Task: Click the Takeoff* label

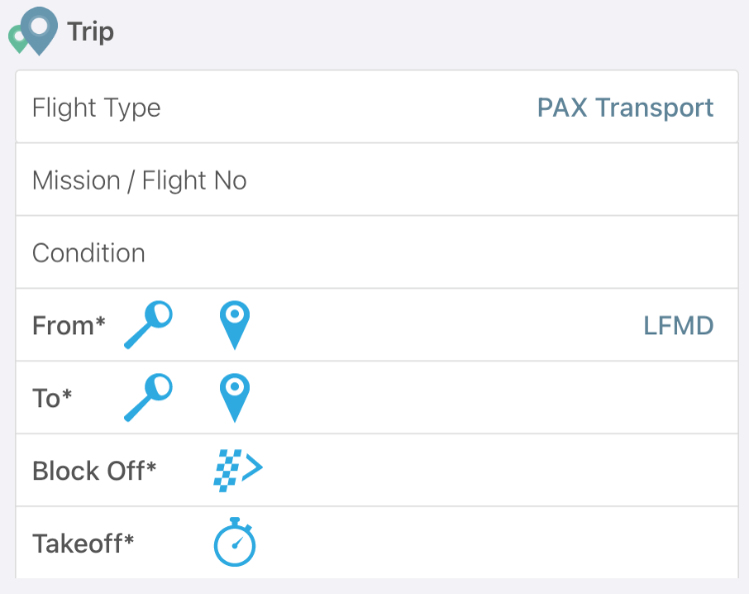Action: click(x=83, y=543)
